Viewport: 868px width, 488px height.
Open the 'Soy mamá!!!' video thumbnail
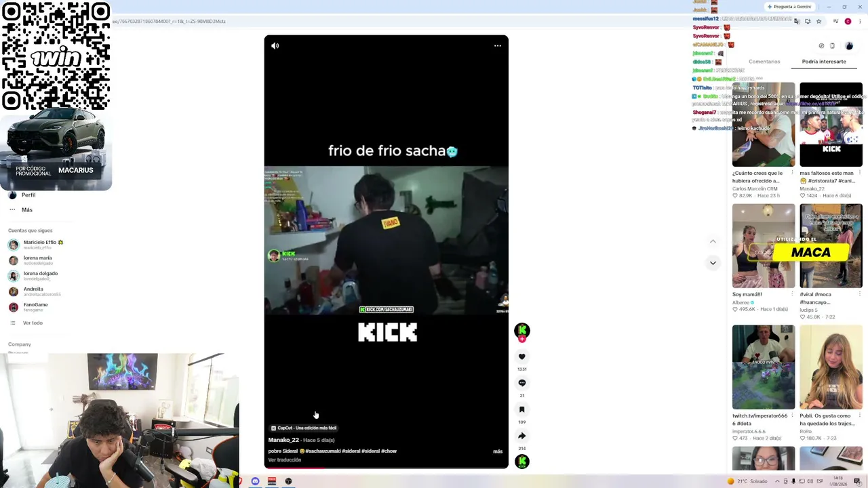(764, 246)
